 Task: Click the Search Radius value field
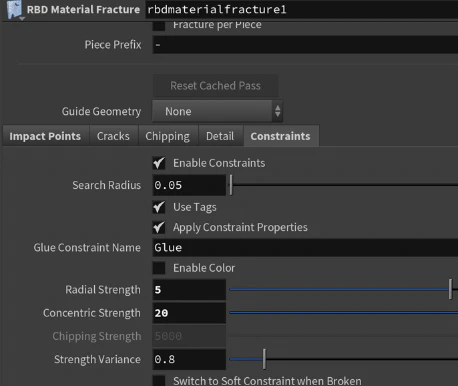pos(189,185)
